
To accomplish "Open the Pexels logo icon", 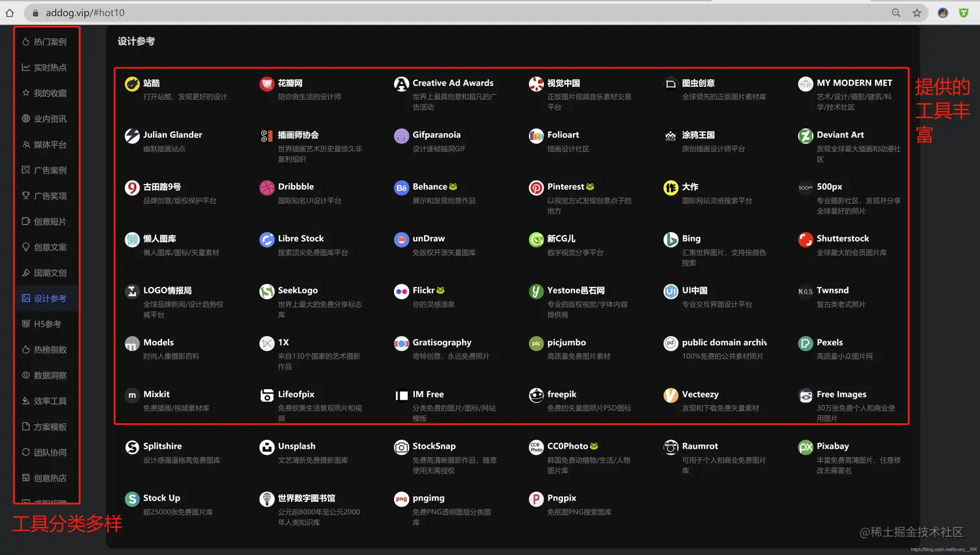I will (x=806, y=343).
